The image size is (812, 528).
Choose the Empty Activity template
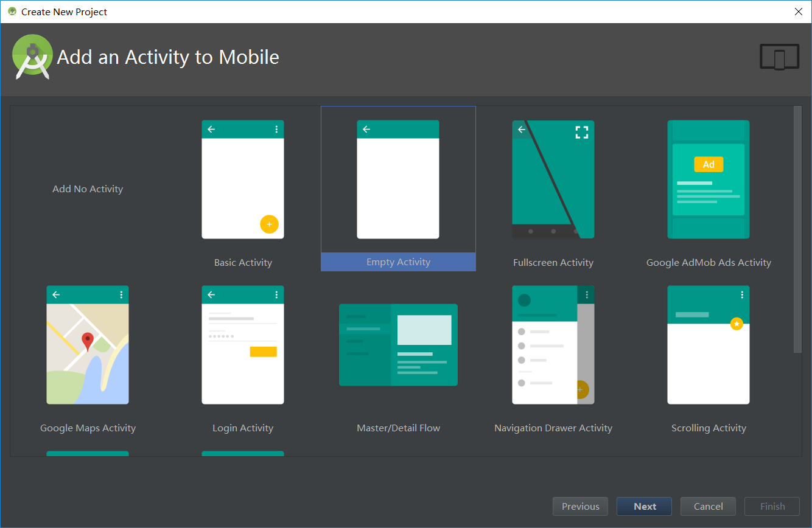tap(397, 179)
